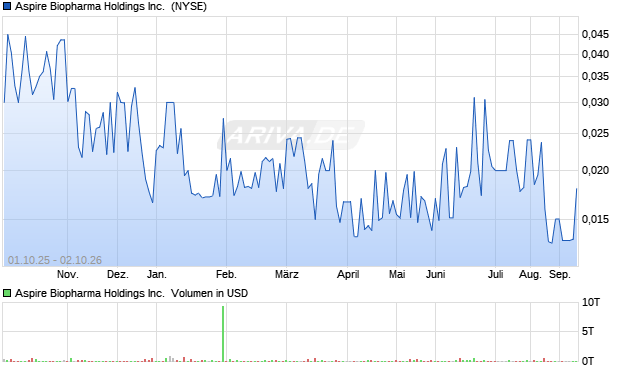The width and height of the screenshot is (620, 371).
Task: Click the Juli month axis label
Action: pos(495,274)
